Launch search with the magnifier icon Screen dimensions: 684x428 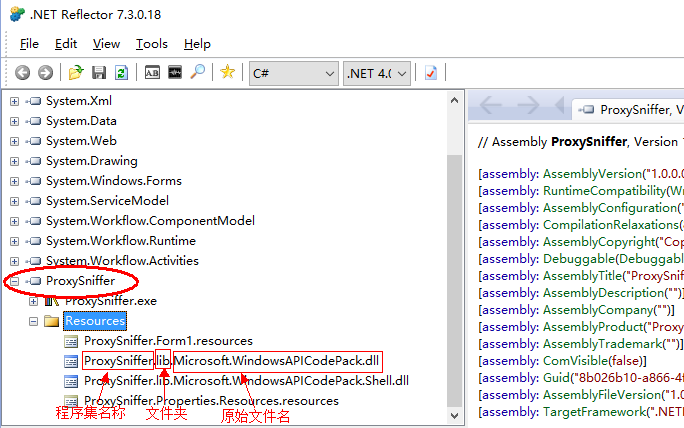pyautogui.click(x=198, y=72)
